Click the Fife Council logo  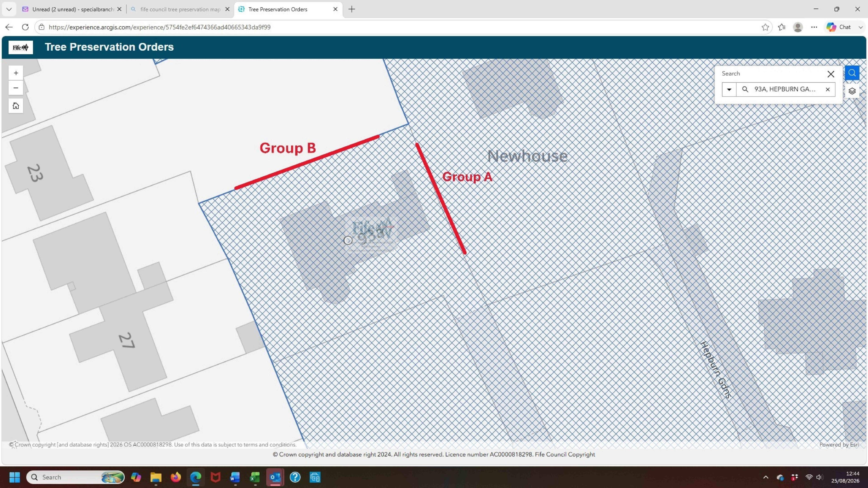pos(21,47)
